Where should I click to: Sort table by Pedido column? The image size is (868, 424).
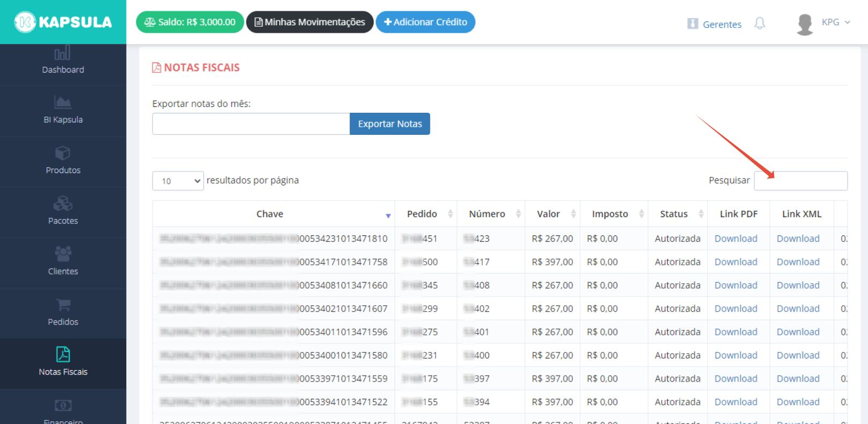[426, 214]
